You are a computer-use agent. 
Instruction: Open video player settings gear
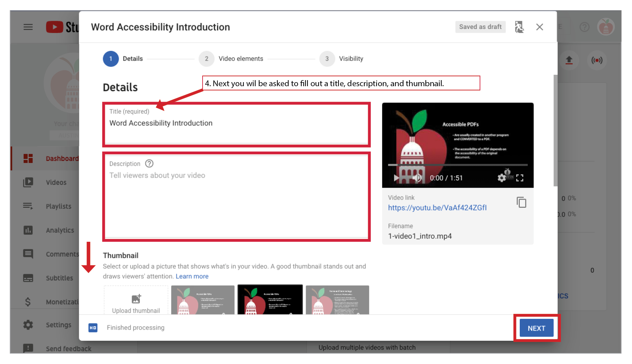pos(501,178)
